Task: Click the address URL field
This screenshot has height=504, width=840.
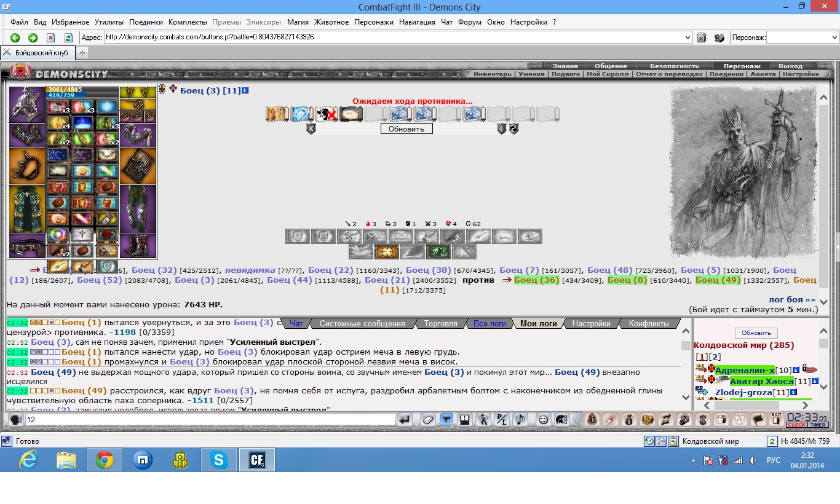Action: click(394, 37)
